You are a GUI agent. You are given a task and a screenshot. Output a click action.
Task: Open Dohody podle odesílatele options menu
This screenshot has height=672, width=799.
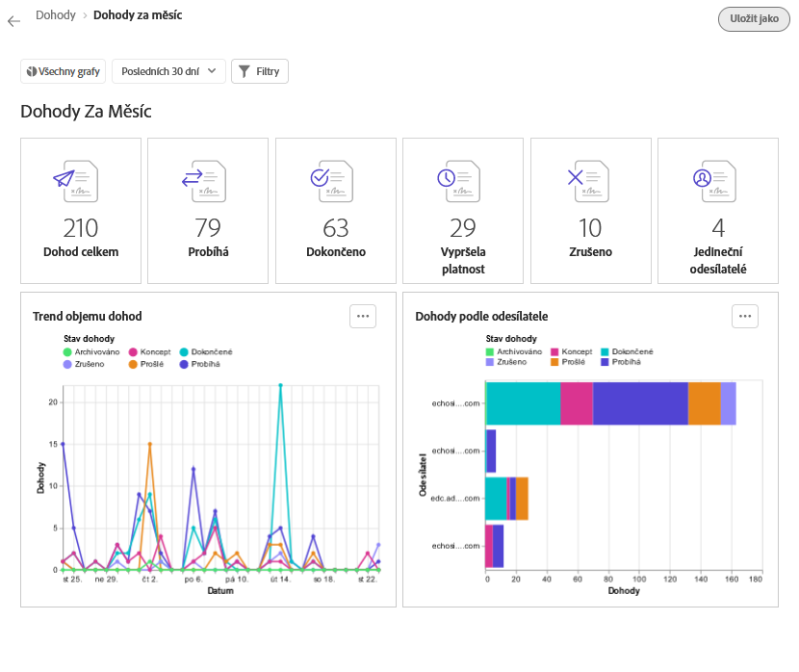745,316
